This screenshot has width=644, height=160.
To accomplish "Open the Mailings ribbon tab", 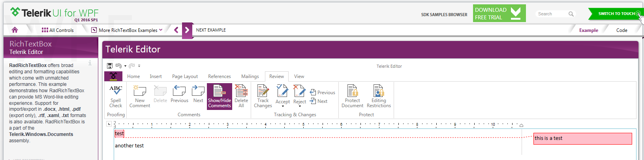I will [250, 76].
